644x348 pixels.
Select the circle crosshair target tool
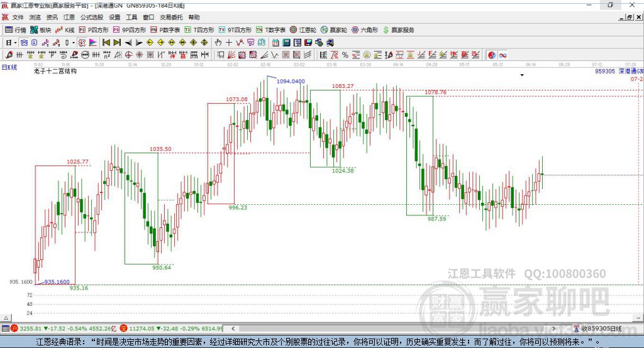(128, 55)
